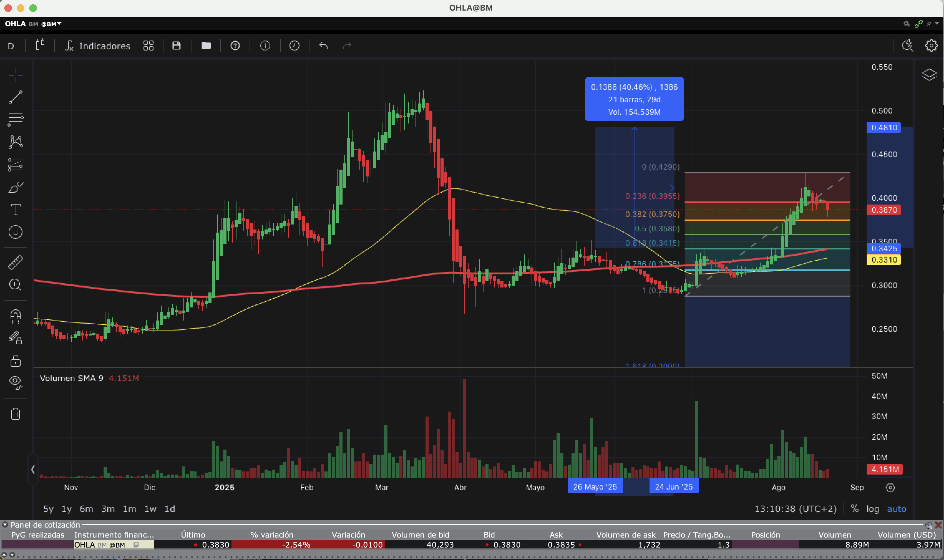The image size is (944, 560).
Task: Open the candlestick chart style selector
Action: tap(40, 45)
